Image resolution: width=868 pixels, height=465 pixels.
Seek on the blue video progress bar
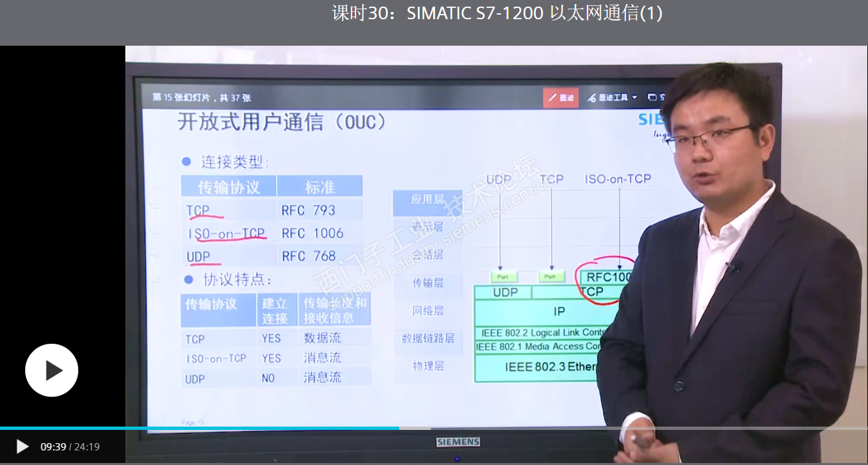(x=434, y=429)
